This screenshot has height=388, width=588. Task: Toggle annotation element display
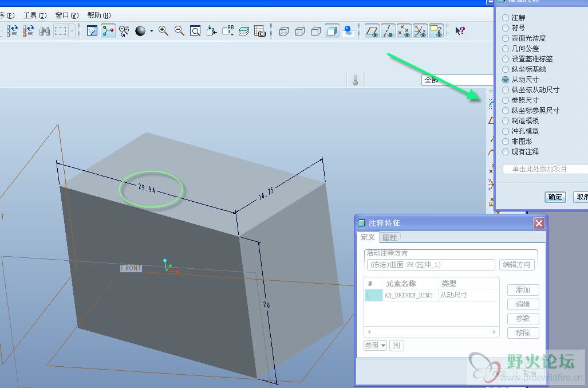pyautogui.click(x=436, y=31)
